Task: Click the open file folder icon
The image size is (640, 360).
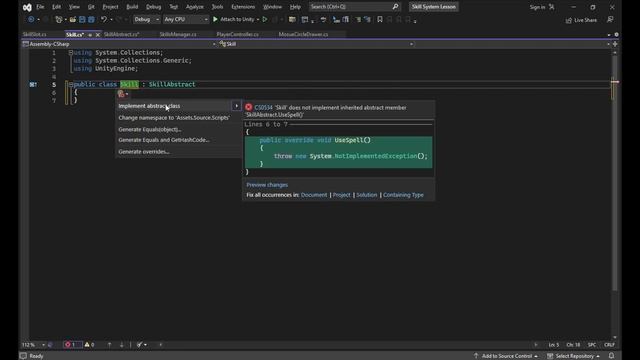Action: tap(73, 20)
